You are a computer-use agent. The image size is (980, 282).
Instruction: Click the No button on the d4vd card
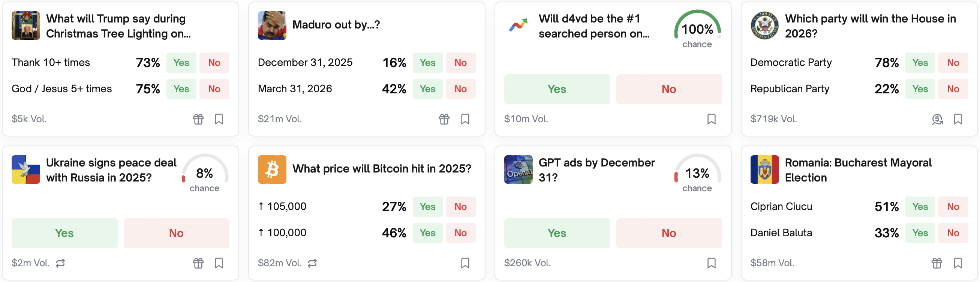pos(668,88)
